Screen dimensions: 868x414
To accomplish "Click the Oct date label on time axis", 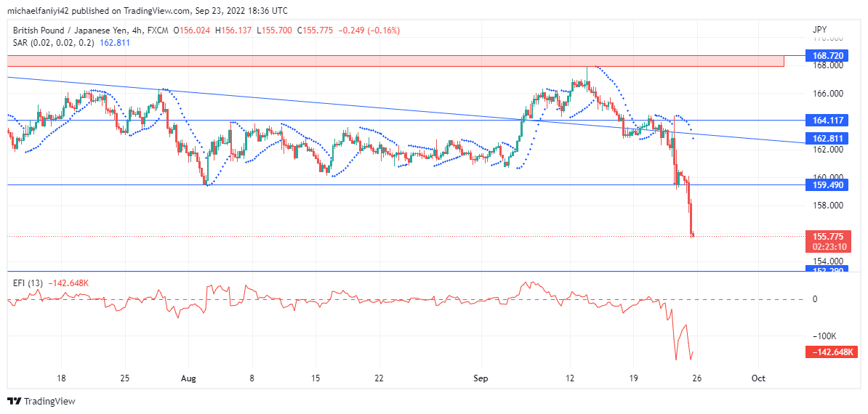I will [x=758, y=378].
